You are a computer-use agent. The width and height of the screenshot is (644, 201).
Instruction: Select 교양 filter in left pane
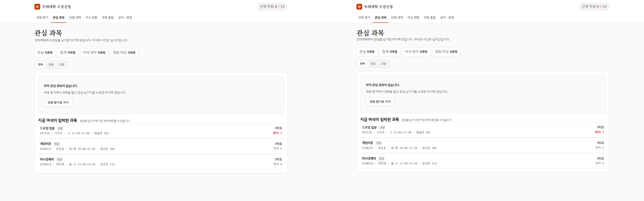[61, 65]
